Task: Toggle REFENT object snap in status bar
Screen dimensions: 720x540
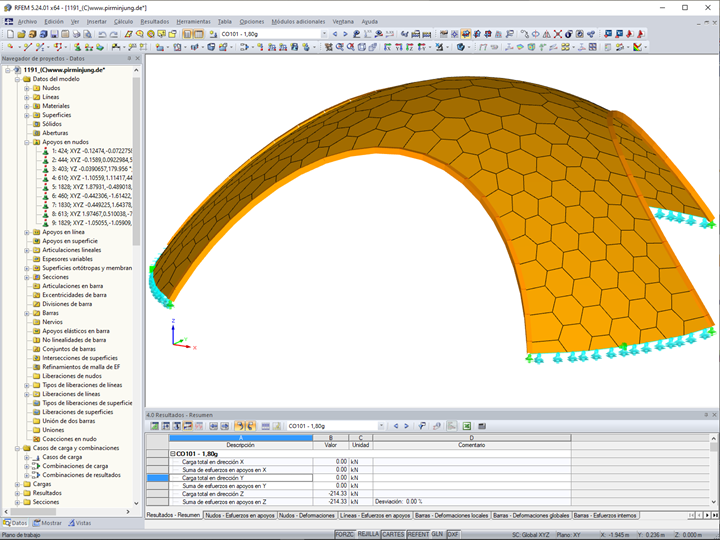Action: 418,534
